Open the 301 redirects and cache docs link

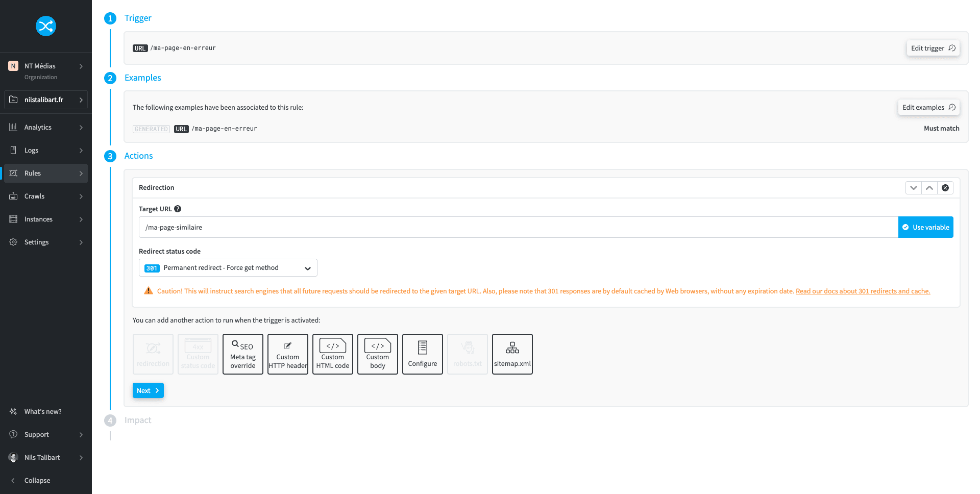[863, 291]
